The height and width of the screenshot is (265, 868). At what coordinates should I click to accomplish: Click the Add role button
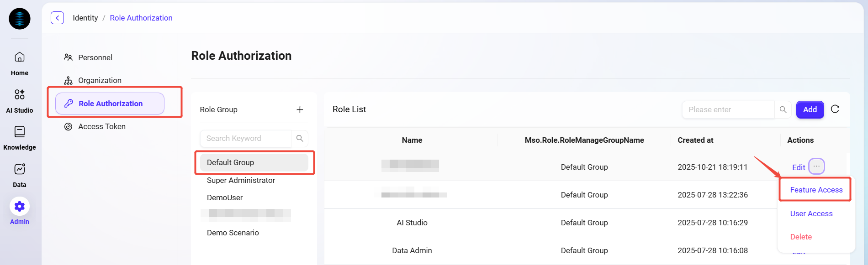810,109
